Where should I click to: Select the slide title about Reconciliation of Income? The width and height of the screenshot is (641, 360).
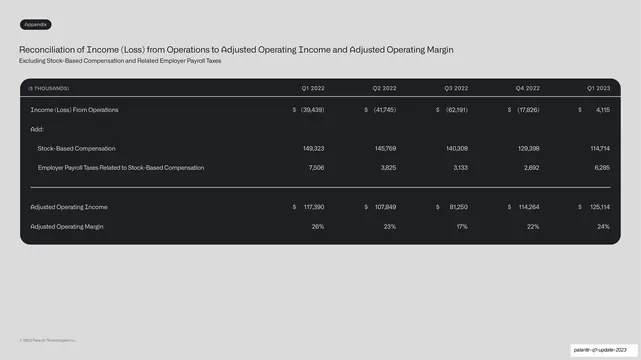(236, 50)
